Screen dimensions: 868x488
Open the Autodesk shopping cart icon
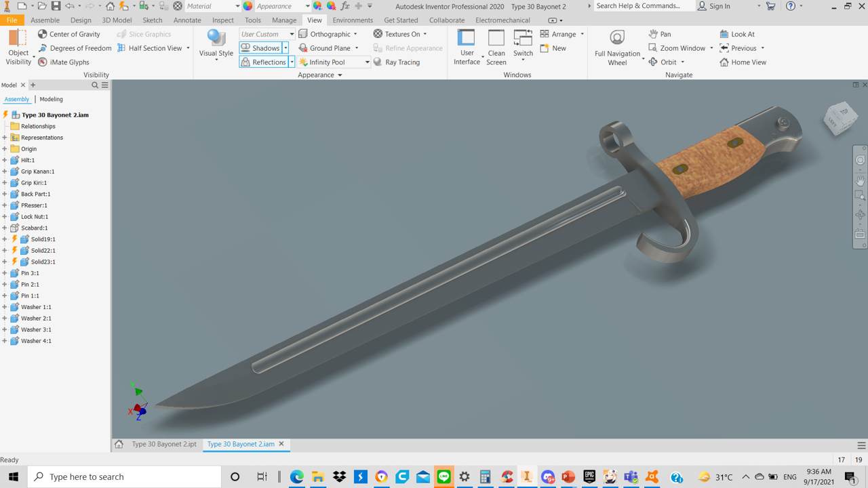tap(771, 6)
